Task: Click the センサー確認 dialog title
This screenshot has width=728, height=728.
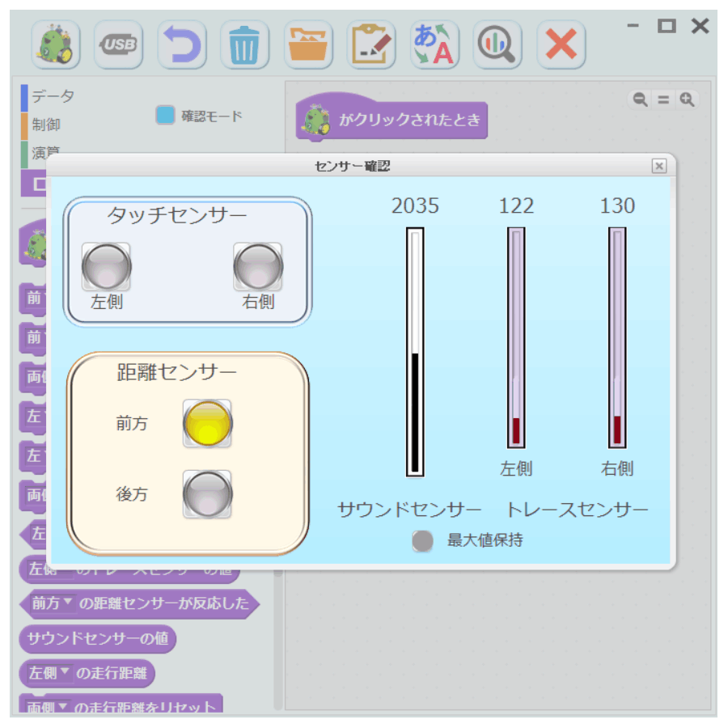Action: point(353,166)
